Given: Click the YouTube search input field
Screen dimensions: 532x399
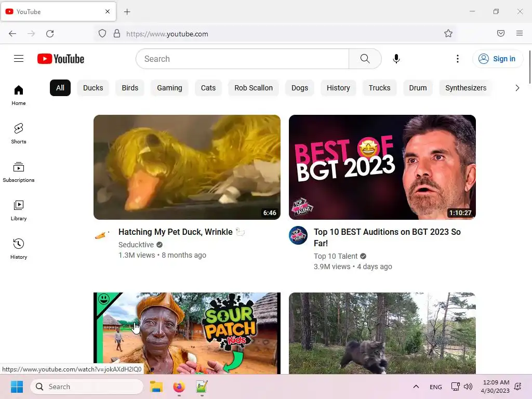Looking at the screenshot, I should tap(242, 59).
